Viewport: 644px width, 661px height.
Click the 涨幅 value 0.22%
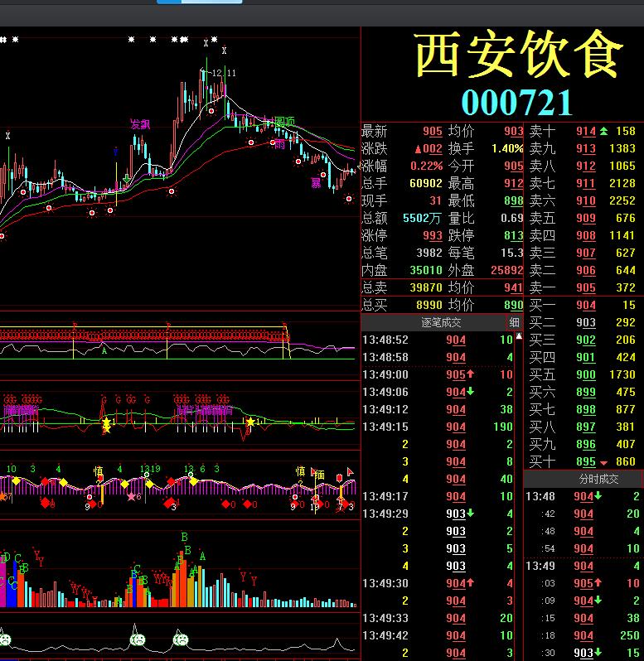pyautogui.click(x=426, y=166)
